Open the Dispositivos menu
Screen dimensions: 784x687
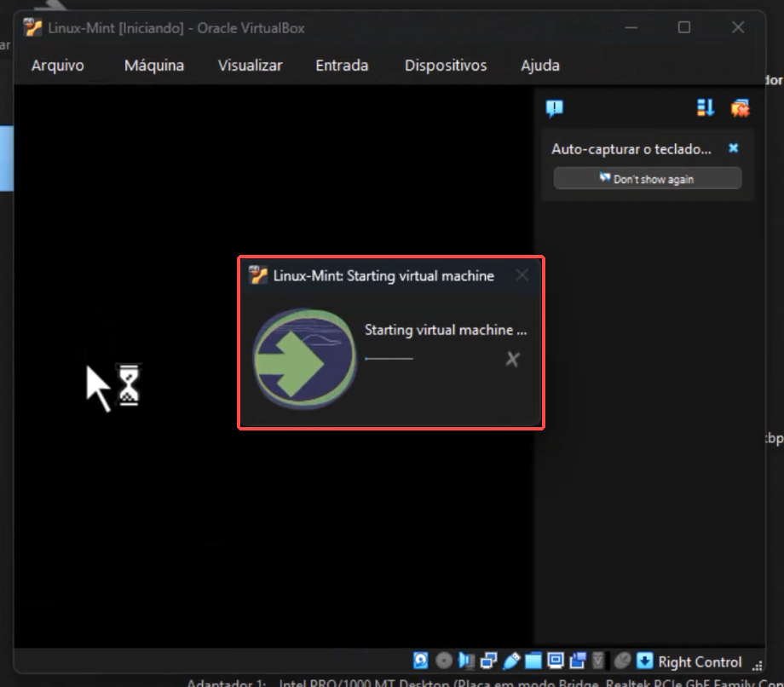(446, 66)
